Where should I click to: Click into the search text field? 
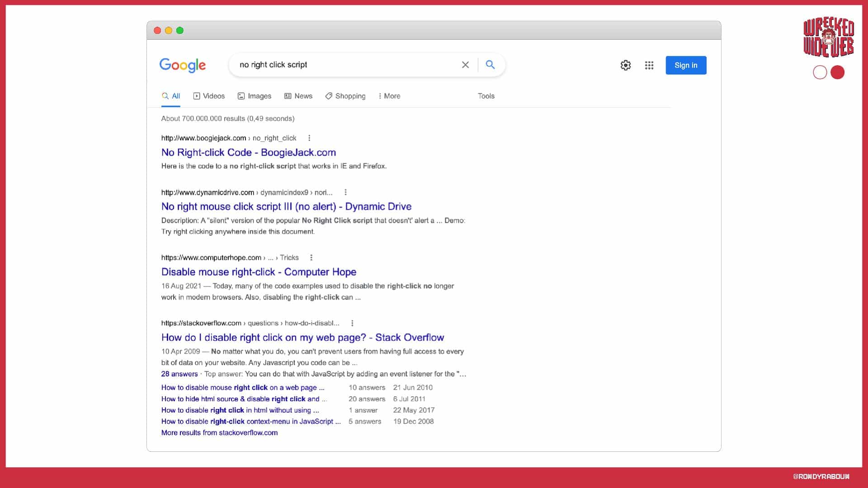[x=344, y=65]
